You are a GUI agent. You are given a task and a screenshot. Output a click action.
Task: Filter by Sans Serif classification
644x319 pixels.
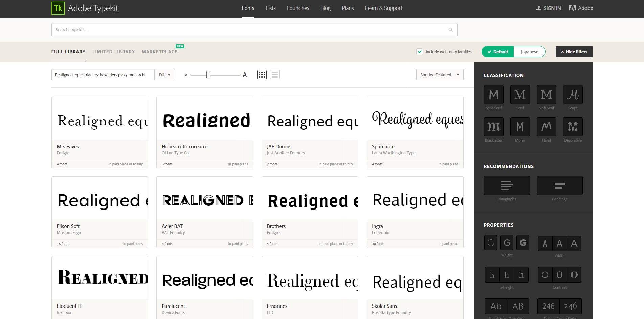494,95
